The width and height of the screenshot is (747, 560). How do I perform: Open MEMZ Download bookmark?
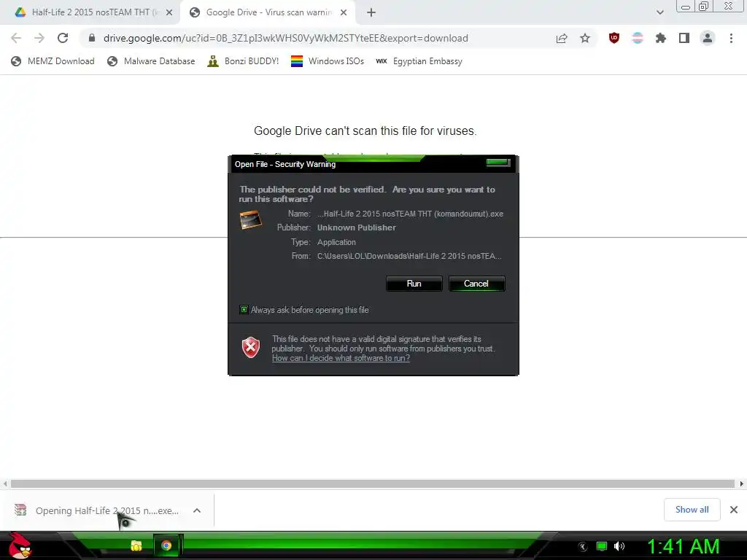point(53,61)
